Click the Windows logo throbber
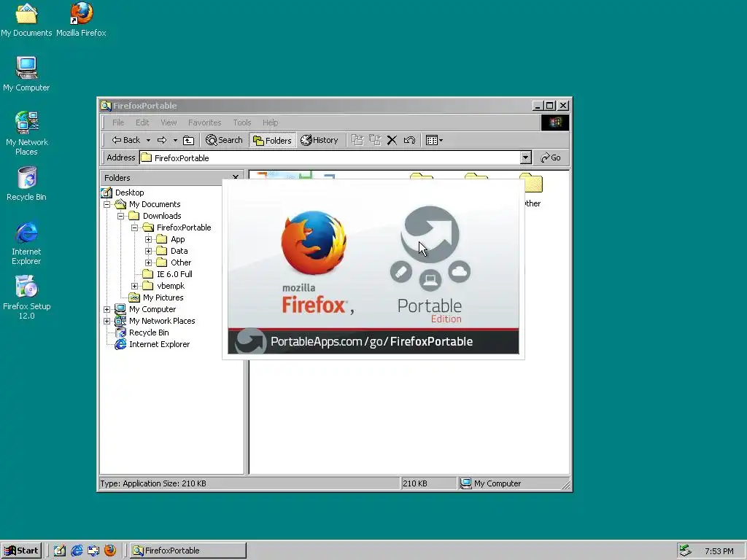Image resolution: width=747 pixels, height=560 pixels. point(554,122)
